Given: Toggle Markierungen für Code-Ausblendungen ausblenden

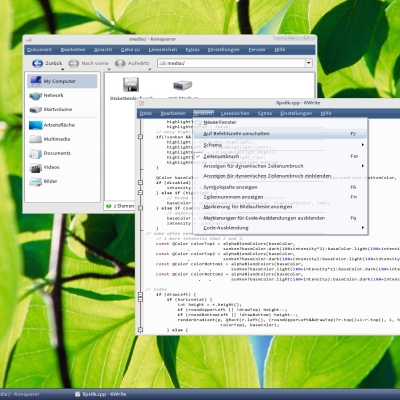Looking at the screenshot, I should (279, 218).
